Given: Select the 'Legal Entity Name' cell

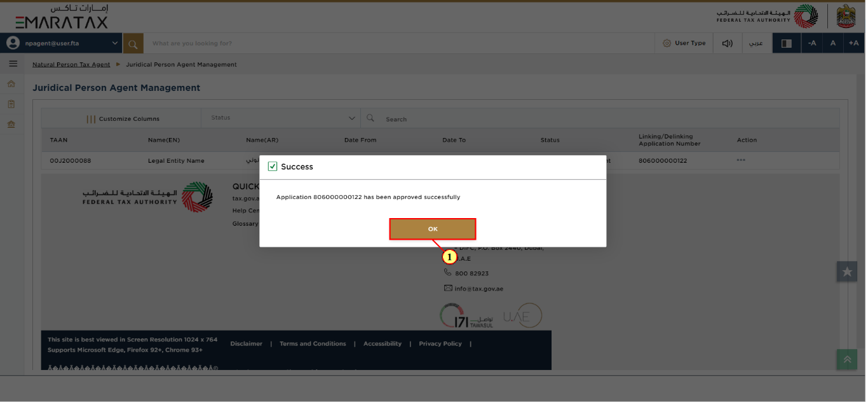Looking at the screenshot, I should point(176,161).
